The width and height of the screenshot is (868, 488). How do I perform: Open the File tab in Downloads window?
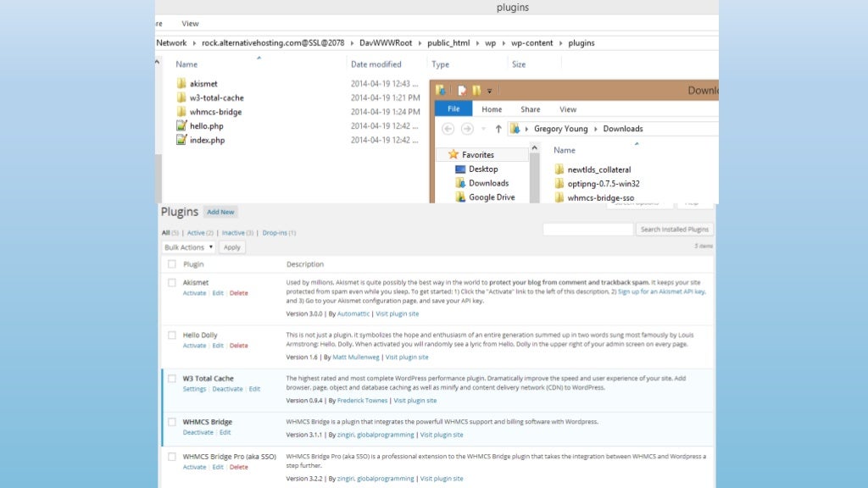click(x=453, y=109)
